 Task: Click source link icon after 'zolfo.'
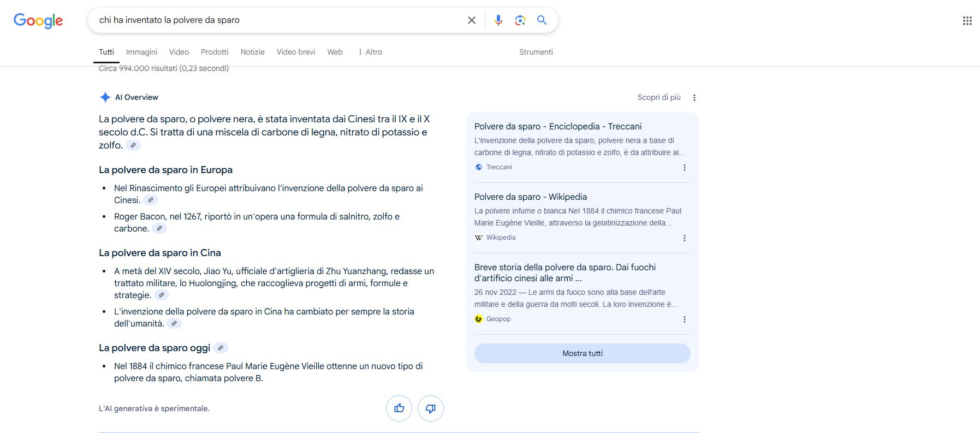click(x=133, y=145)
